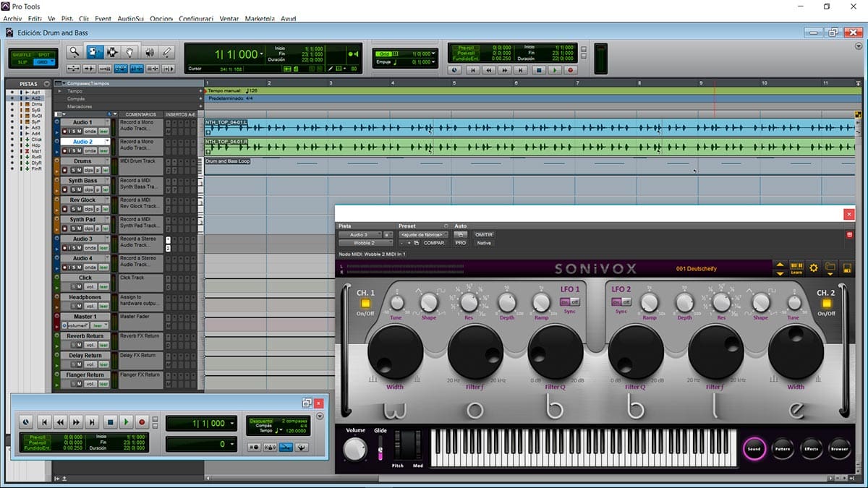Click the MIDI Learn button in Wobble
Screen dimensions: 868x488
point(796,268)
